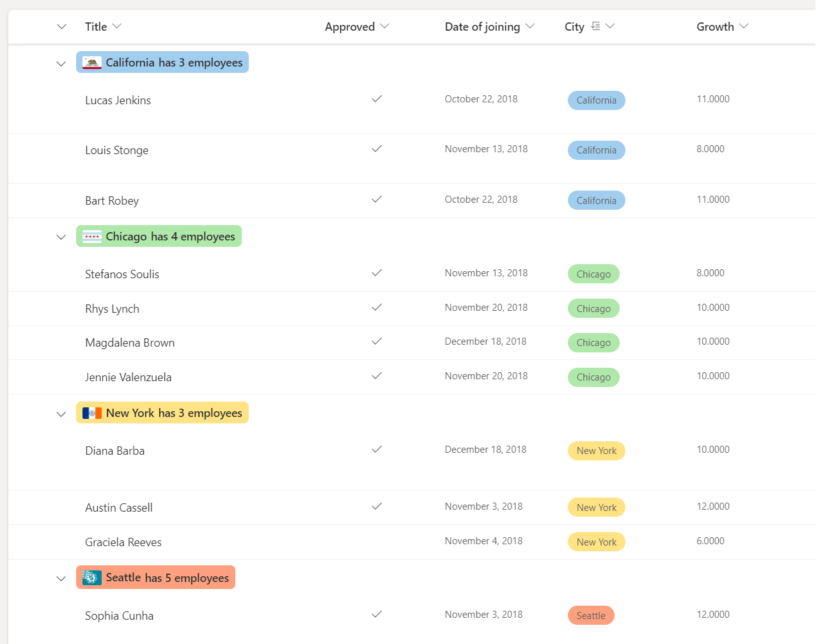Collapse the Chicago employees group
This screenshot has height=644, width=816.
(61, 237)
